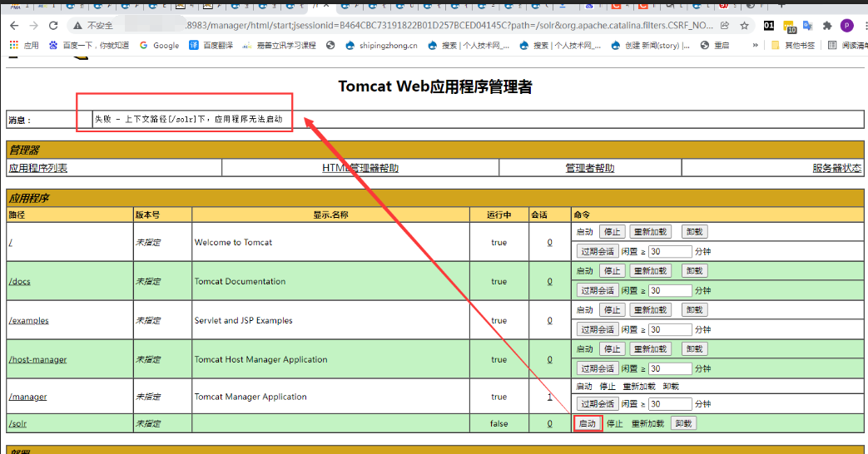
Task: Click 过期会话 for Tomcat Host Manager Application
Action: [x=598, y=369]
